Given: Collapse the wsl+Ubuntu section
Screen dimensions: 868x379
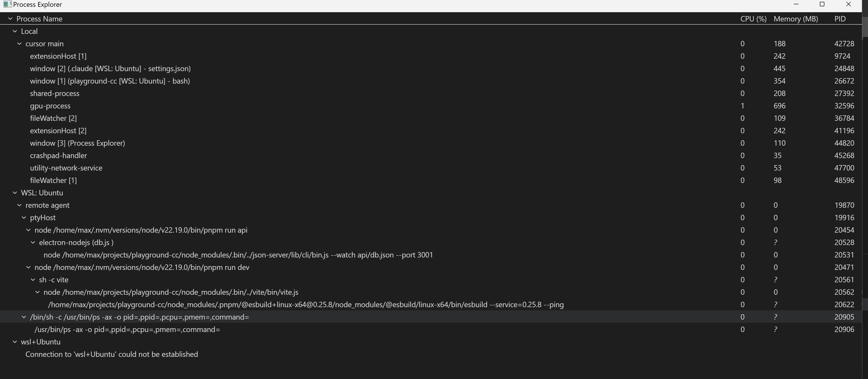Looking at the screenshot, I should click(x=15, y=342).
